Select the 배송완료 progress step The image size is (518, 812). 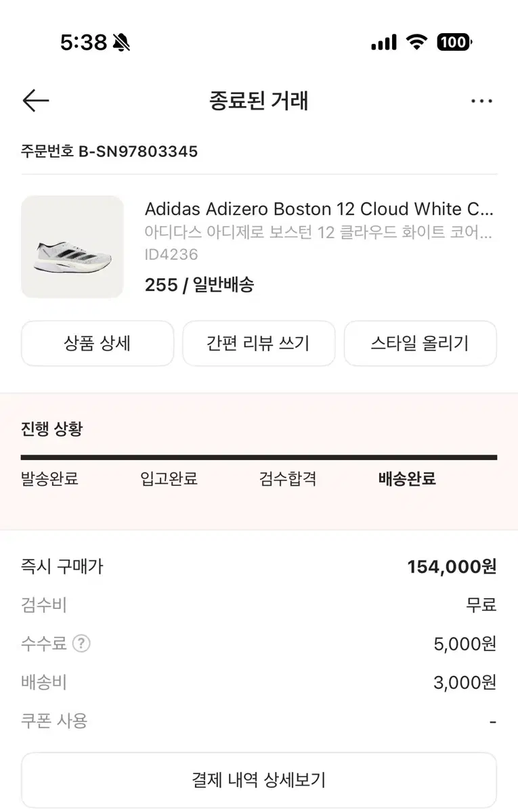[407, 480]
